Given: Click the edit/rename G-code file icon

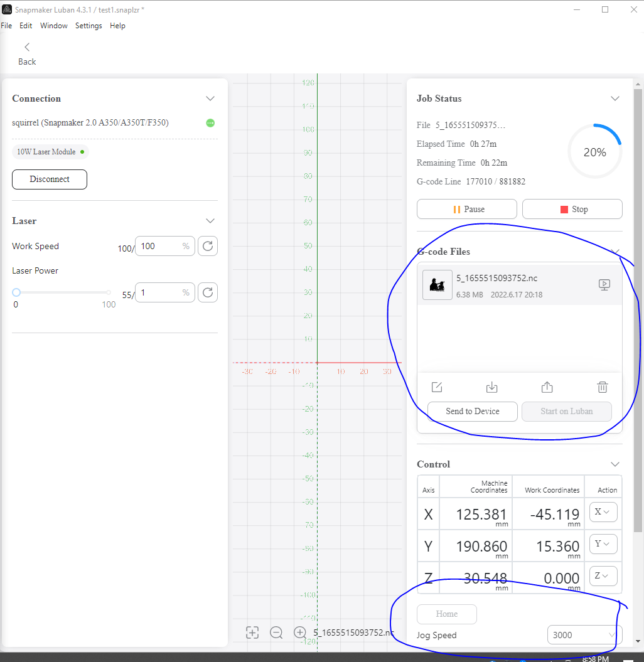Looking at the screenshot, I should pos(437,387).
